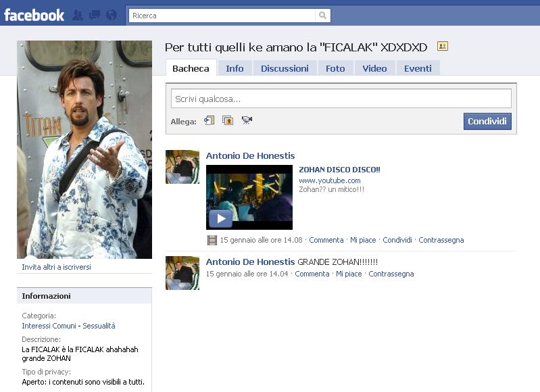Play the ZOHAN DISCO DISCO video
The height and width of the screenshot is (392, 540).
pyautogui.click(x=220, y=218)
